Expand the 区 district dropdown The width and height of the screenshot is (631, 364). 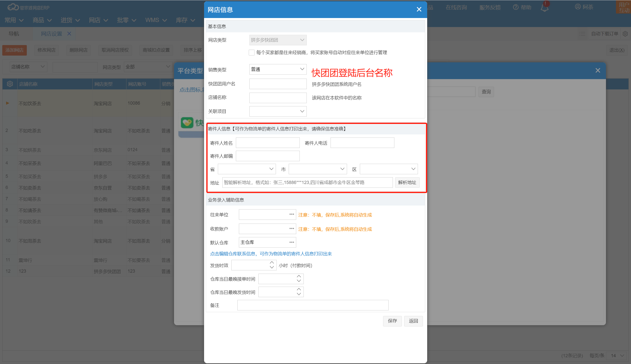pos(389,169)
